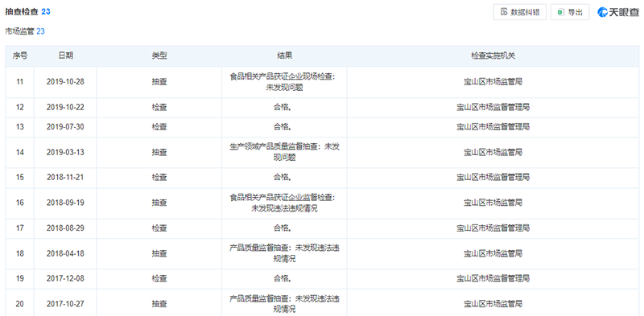Click serial number 19
The width and height of the screenshot is (644, 316).
coord(19,279)
